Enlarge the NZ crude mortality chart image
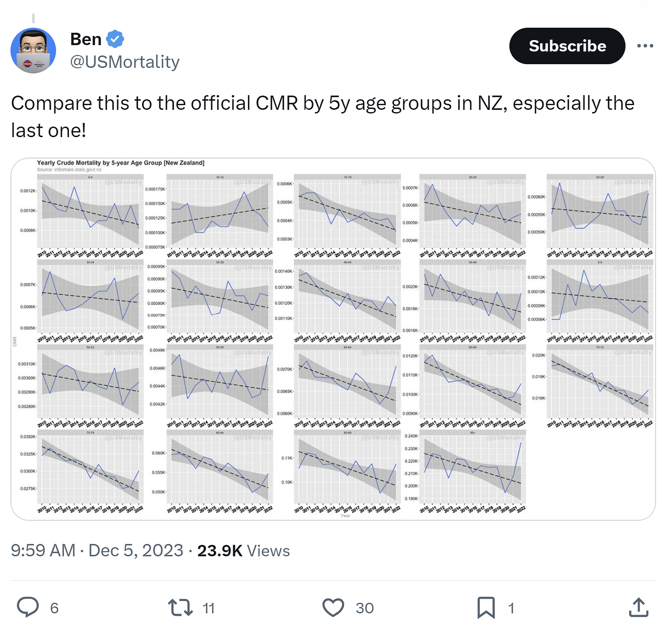 click(333, 339)
